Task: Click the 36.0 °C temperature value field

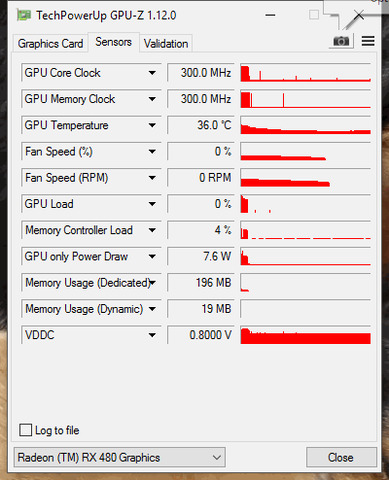Action: coord(201,125)
